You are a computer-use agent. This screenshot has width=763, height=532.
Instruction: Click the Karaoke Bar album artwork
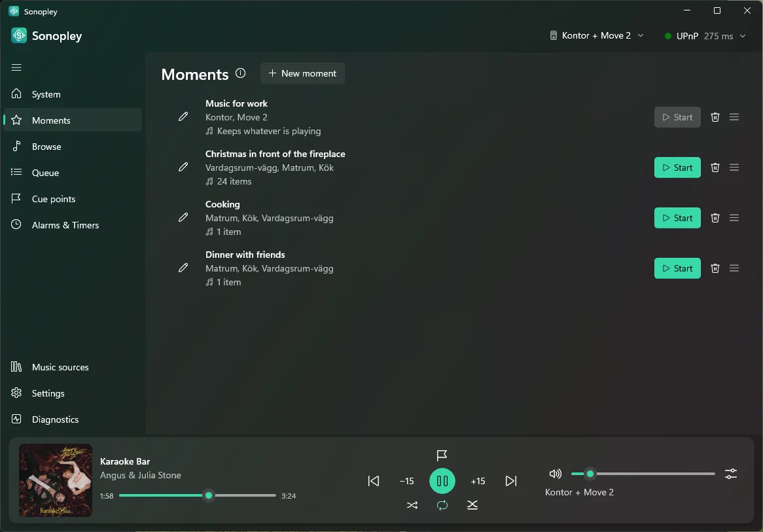click(x=56, y=480)
